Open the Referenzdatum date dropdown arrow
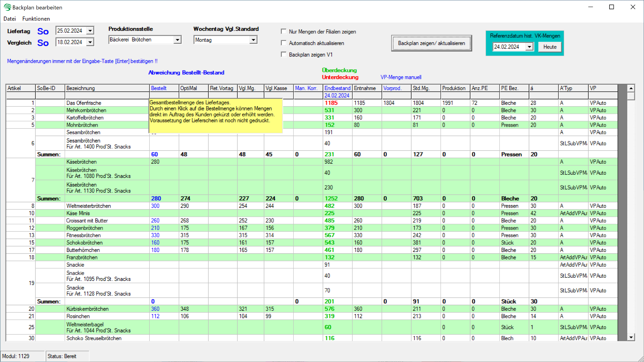The image size is (644, 362). pyautogui.click(x=530, y=47)
